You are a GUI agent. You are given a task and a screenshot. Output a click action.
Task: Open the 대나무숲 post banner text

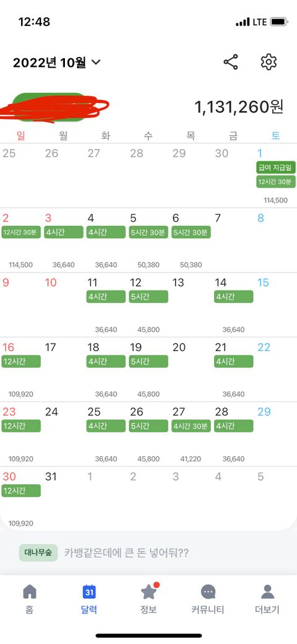point(126,552)
